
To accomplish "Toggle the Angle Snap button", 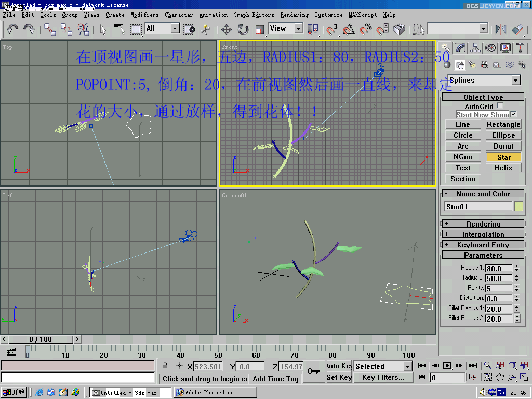I will [x=349, y=30].
